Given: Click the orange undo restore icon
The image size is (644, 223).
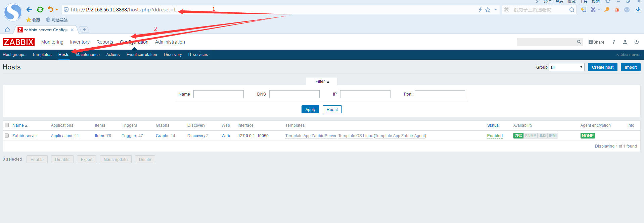Looking at the screenshot, I should point(50,9).
